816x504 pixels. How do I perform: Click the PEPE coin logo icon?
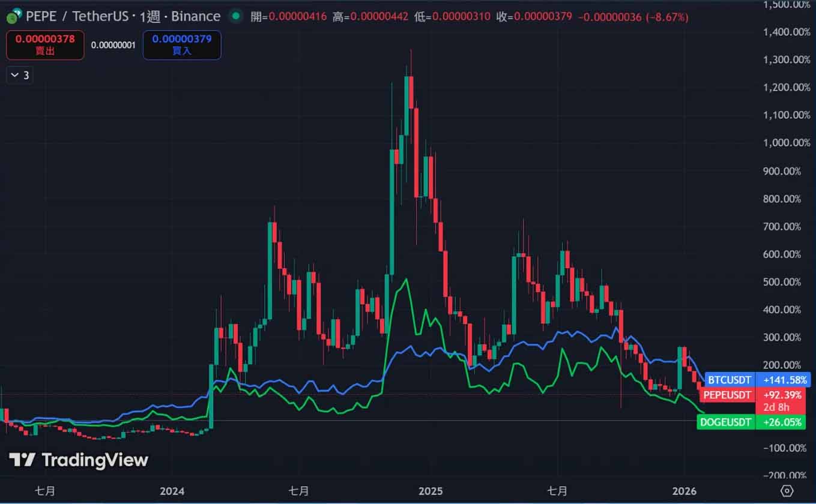(x=14, y=16)
